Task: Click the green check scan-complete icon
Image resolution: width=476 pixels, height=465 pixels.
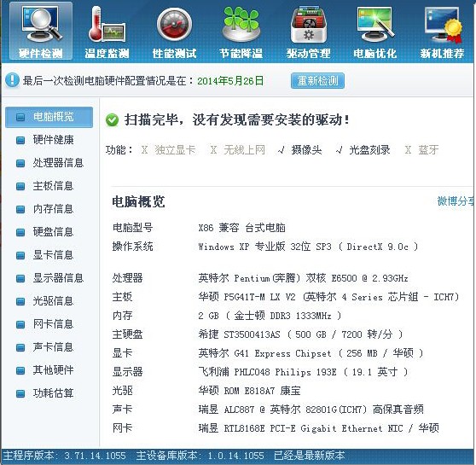Action: [x=112, y=120]
